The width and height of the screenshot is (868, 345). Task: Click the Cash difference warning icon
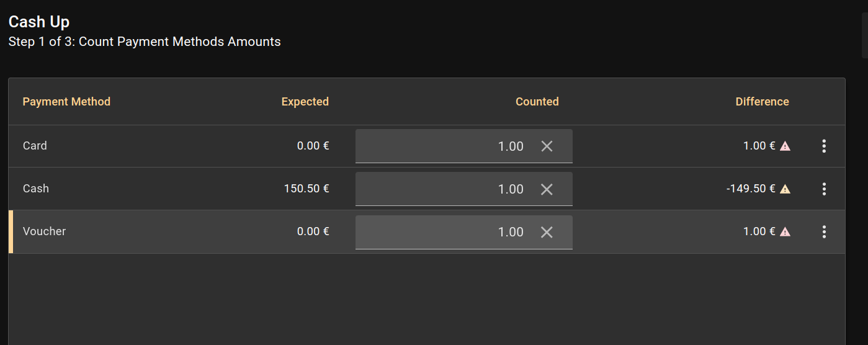tap(785, 189)
